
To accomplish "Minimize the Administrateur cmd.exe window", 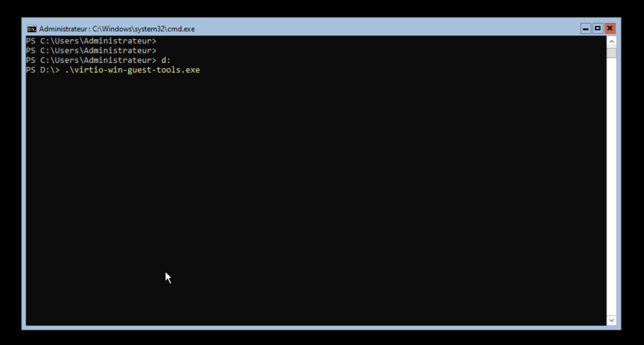I will tap(586, 28).
